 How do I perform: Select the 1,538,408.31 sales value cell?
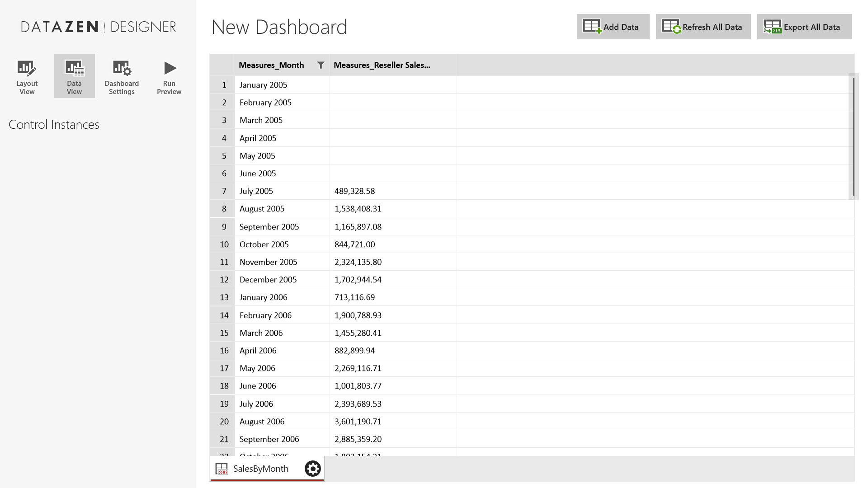(358, 209)
